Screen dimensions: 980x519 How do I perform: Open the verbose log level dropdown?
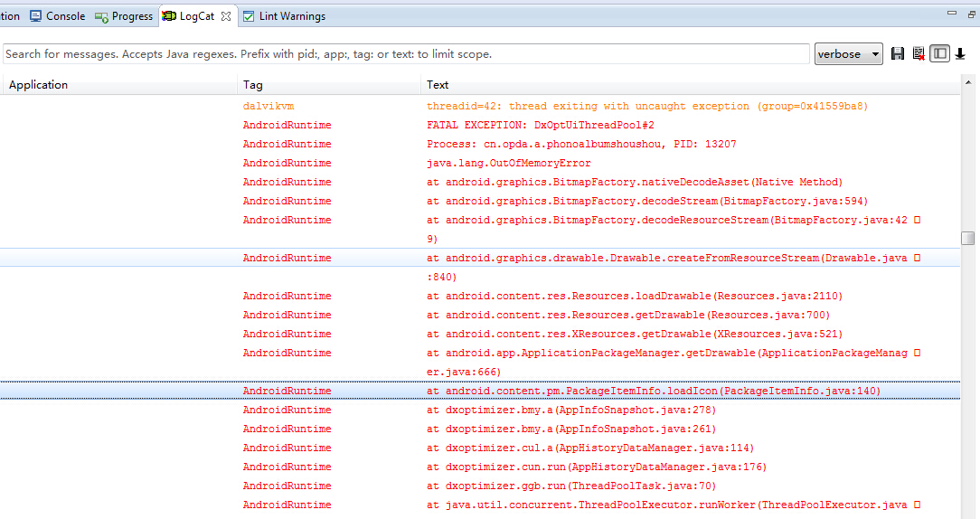848,53
